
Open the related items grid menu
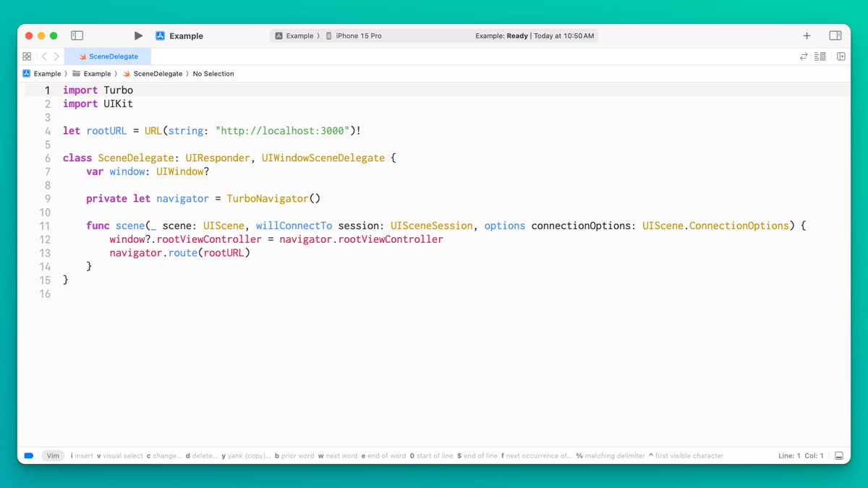[27, 56]
